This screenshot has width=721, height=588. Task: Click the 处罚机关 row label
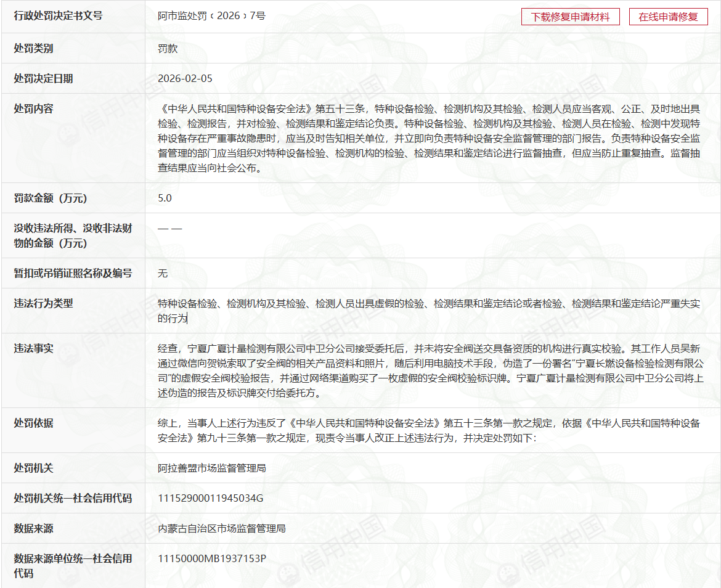pyautogui.click(x=33, y=468)
